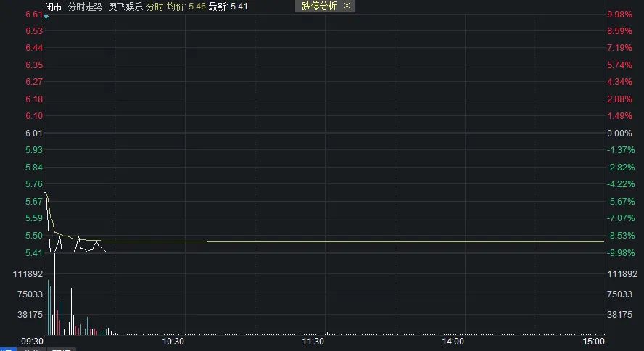
Task: Click the 09:30 time axis marker
Action: (33, 341)
